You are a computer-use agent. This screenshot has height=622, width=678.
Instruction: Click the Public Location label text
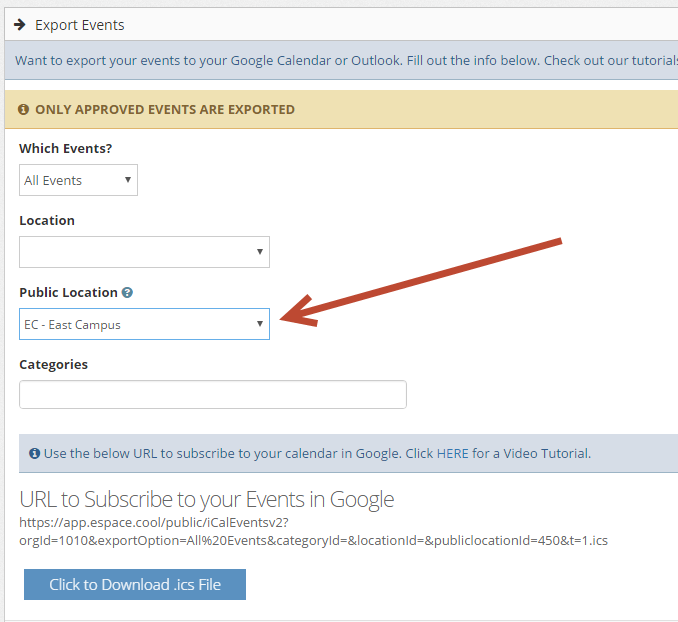point(68,292)
